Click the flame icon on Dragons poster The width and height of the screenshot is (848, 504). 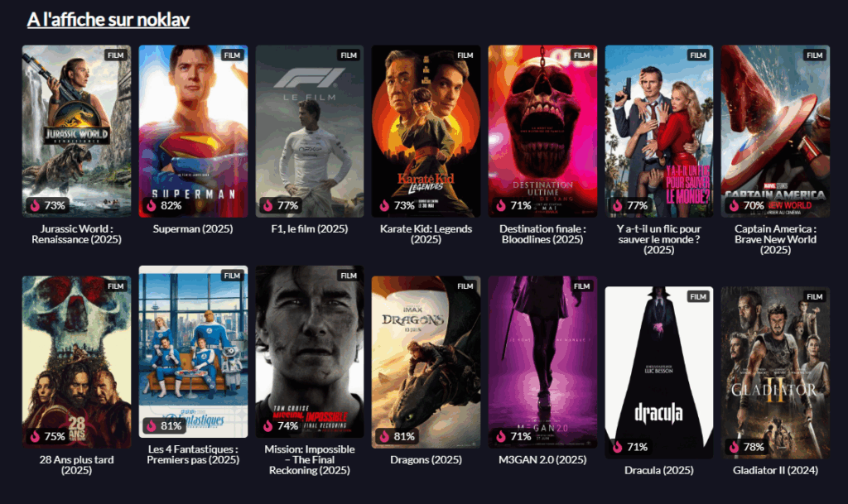tap(384, 436)
